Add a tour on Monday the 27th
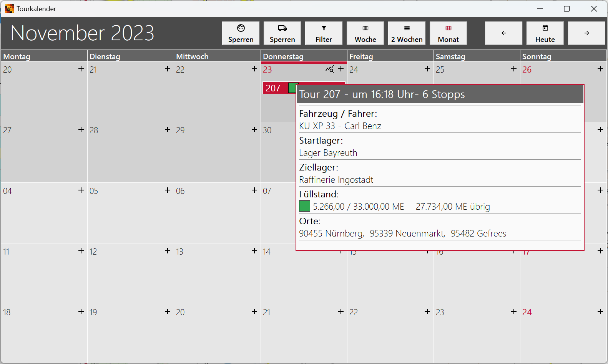The height and width of the screenshot is (364, 608). (81, 129)
